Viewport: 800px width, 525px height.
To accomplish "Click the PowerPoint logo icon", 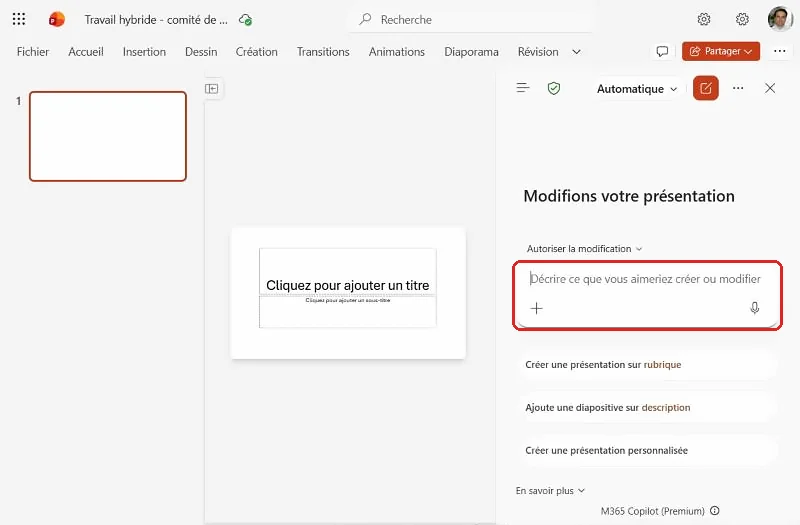I will pyautogui.click(x=57, y=19).
